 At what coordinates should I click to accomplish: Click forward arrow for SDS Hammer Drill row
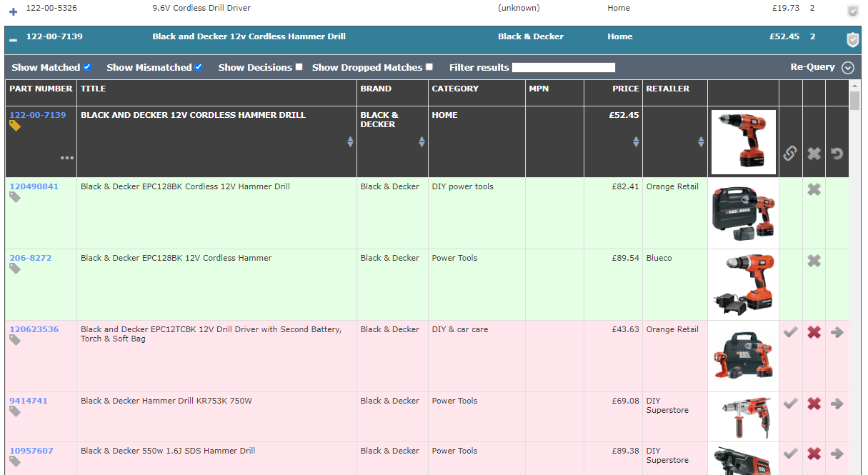click(837, 454)
